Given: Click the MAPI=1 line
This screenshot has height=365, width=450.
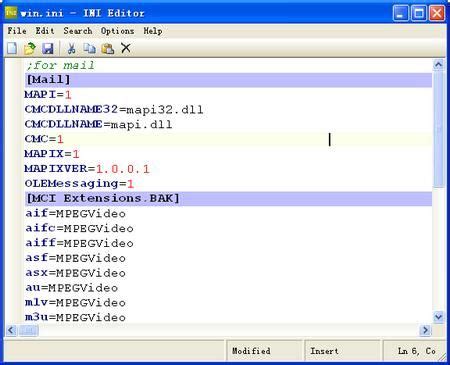Looking at the screenshot, I should [48, 95].
